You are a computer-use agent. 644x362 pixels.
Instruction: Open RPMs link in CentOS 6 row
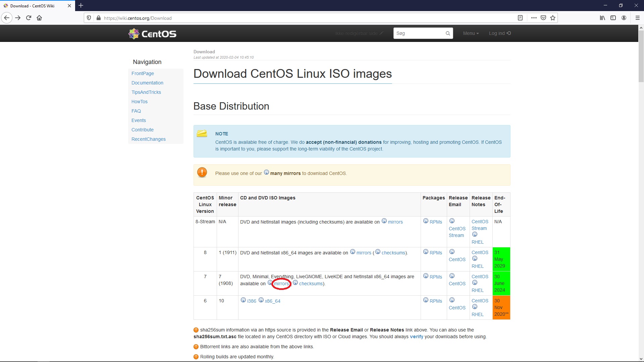click(x=436, y=301)
